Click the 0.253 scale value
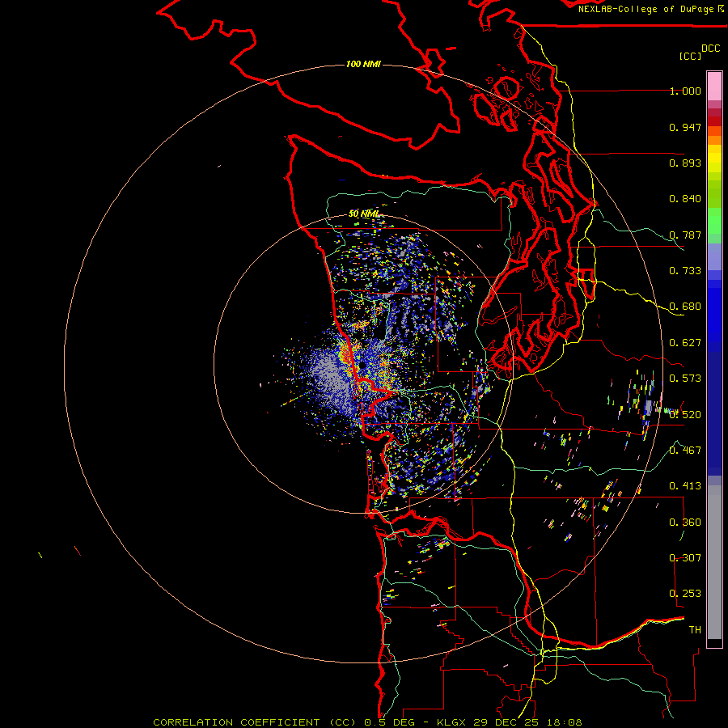This screenshot has width=728, height=728. (x=685, y=594)
